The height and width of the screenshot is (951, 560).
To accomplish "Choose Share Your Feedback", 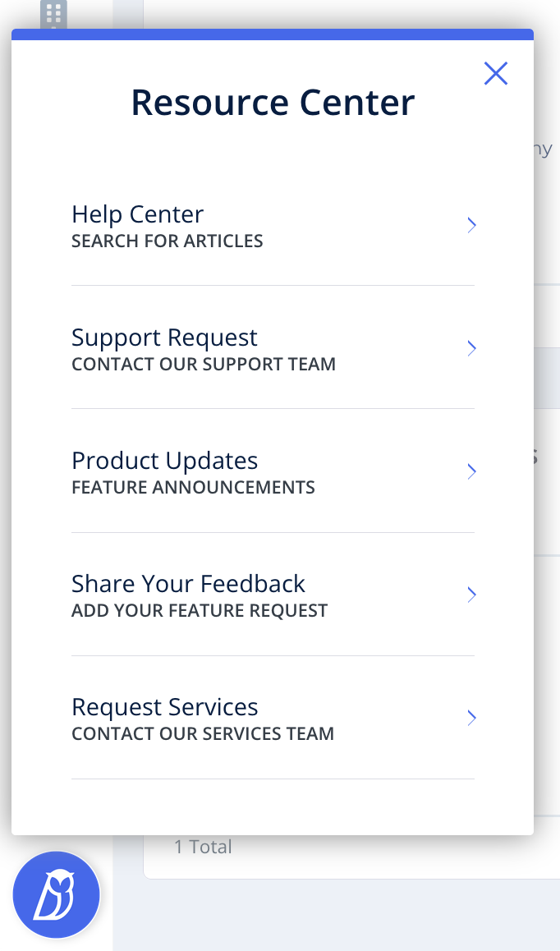I will [x=188, y=584].
